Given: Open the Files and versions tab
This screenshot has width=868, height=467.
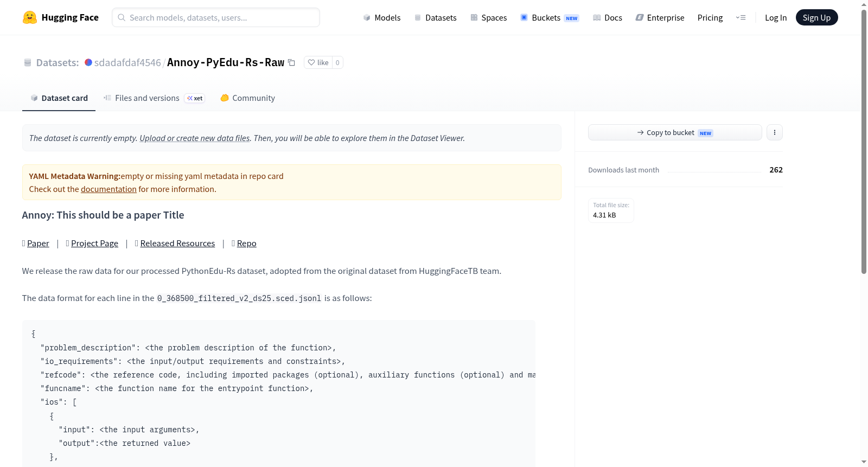Looking at the screenshot, I should tap(154, 98).
